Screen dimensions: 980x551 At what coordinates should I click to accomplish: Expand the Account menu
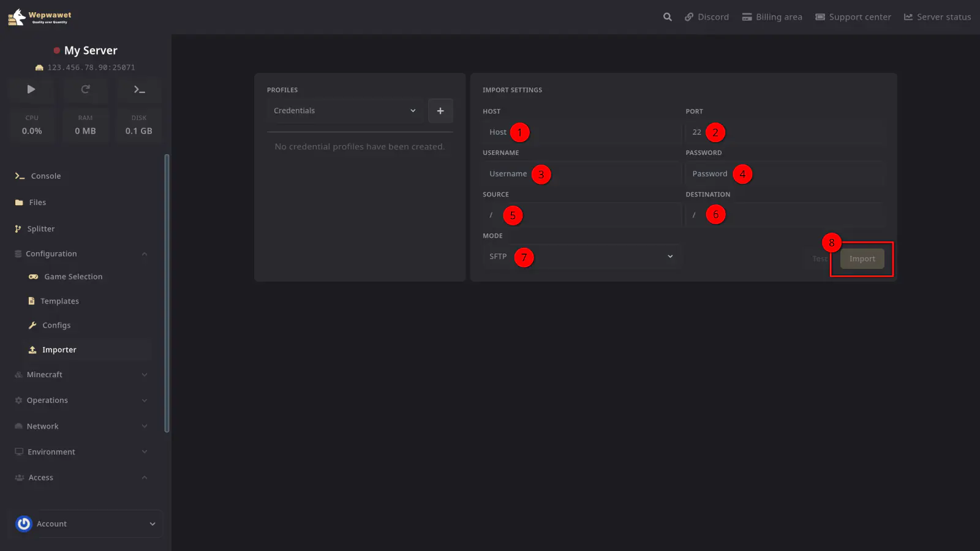click(x=153, y=524)
